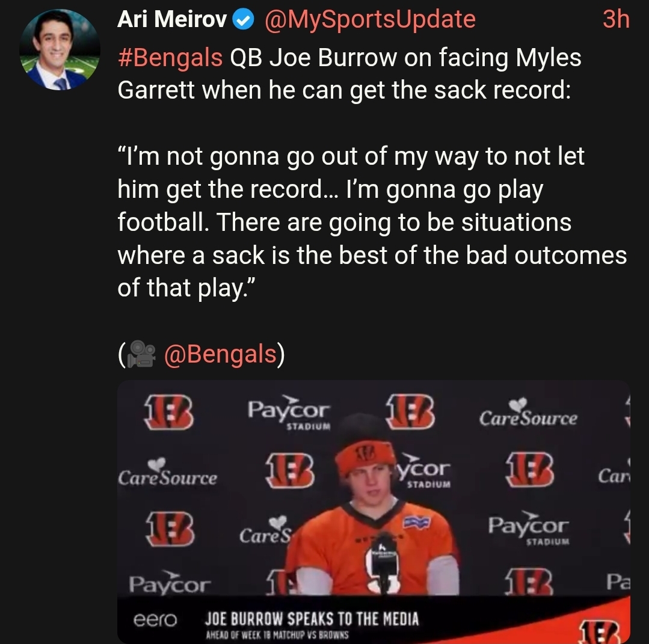This screenshot has width=649, height=644.
Task: Open the #Bengals hashtag
Action: 170,58
